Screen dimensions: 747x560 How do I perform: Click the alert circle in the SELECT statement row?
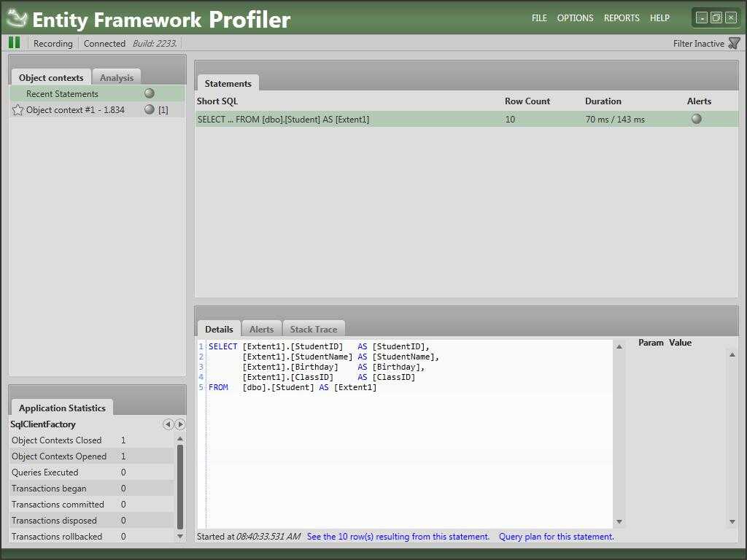(x=697, y=119)
